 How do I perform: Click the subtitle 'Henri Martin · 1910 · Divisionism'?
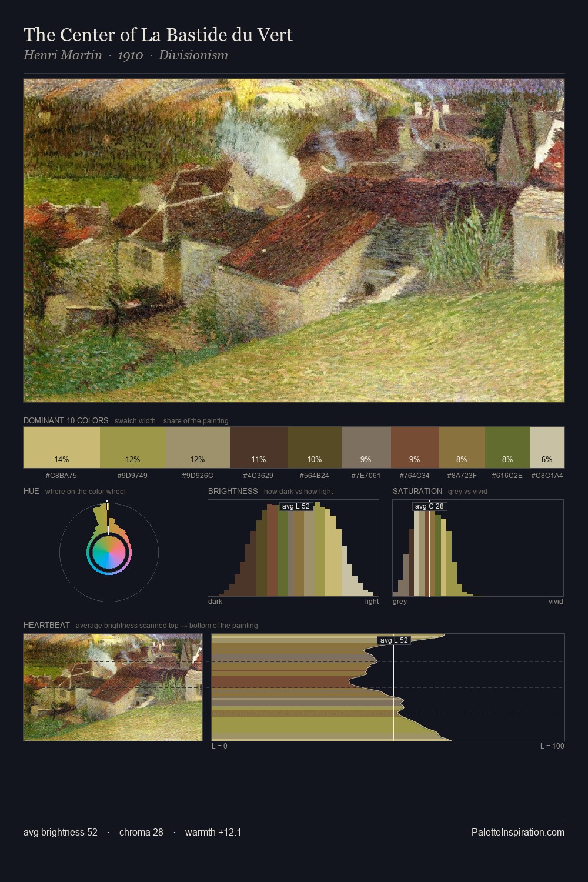click(126, 55)
